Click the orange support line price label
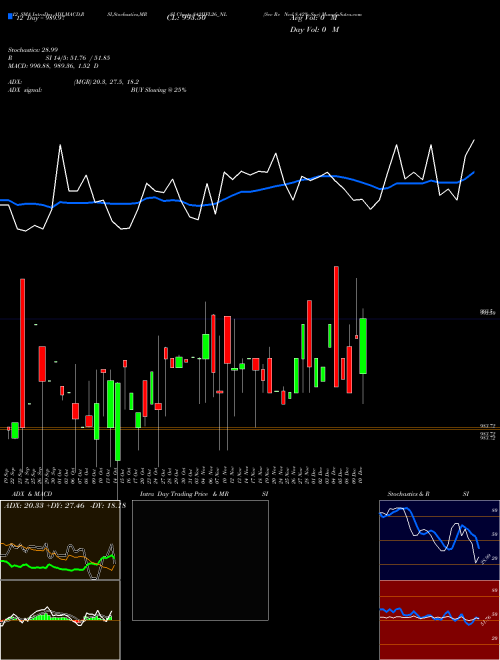The width and height of the screenshot is (500, 660). [x=488, y=426]
